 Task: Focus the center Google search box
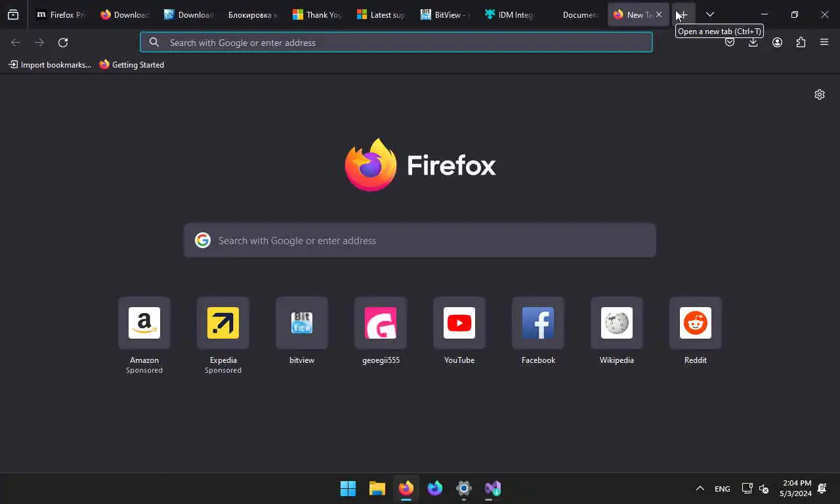[420, 240]
